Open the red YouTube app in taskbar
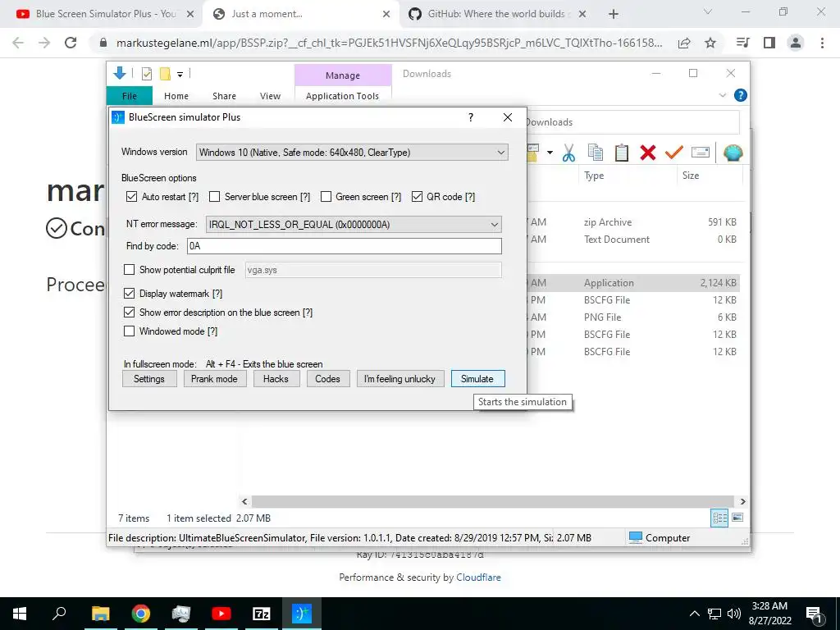840x630 pixels. point(221,614)
